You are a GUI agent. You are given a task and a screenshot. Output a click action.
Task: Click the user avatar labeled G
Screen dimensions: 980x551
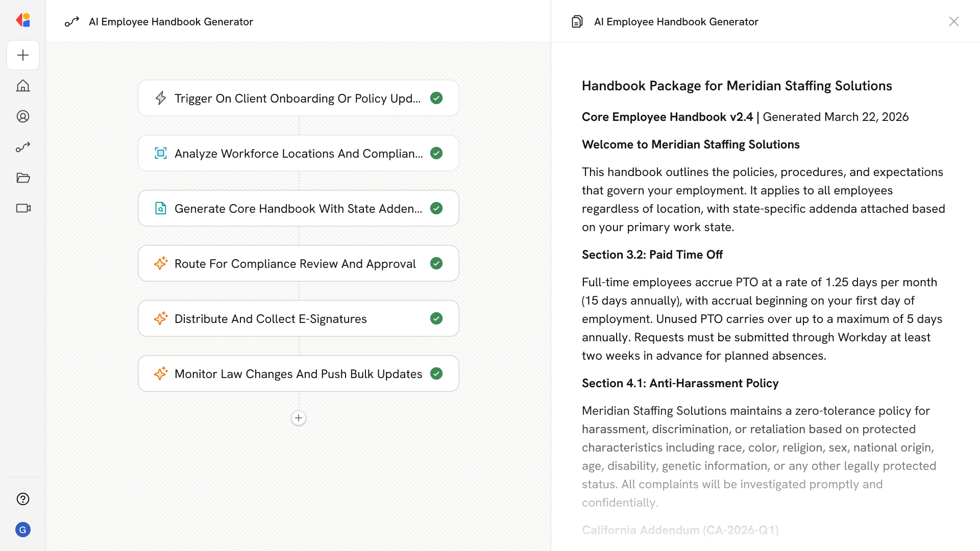pos(23,530)
